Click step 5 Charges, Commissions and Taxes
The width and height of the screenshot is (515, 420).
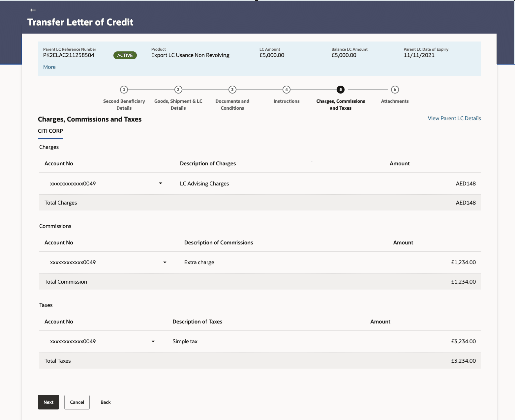pos(341,90)
